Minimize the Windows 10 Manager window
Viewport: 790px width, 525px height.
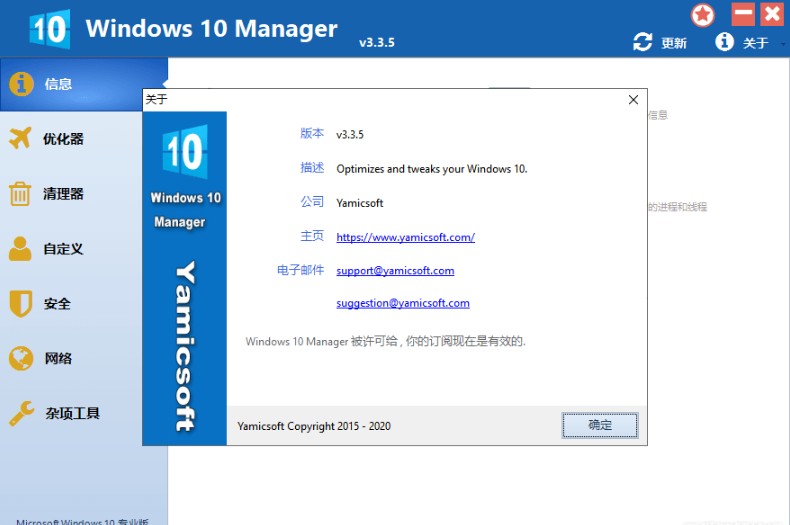click(743, 14)
